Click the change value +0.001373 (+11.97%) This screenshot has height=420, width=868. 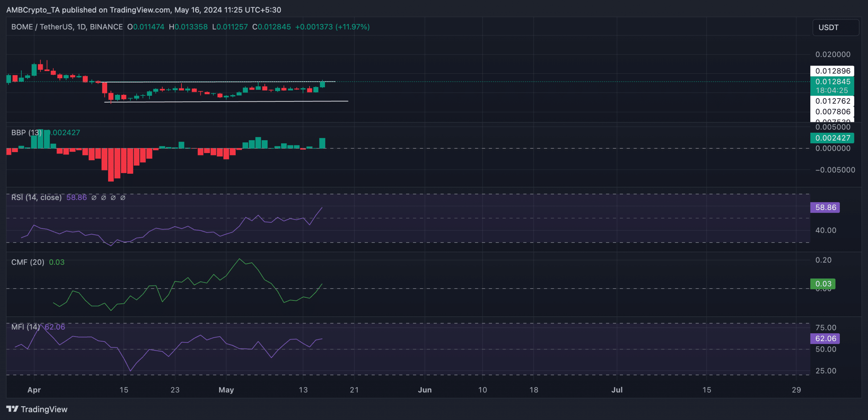(332, 27)
